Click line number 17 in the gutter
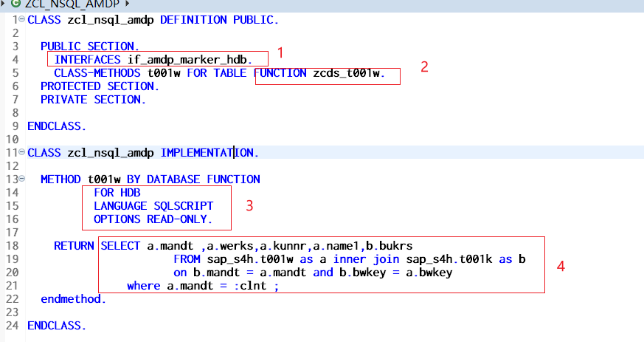Screen dimensions: 644x342 click(x=13, y=232)
